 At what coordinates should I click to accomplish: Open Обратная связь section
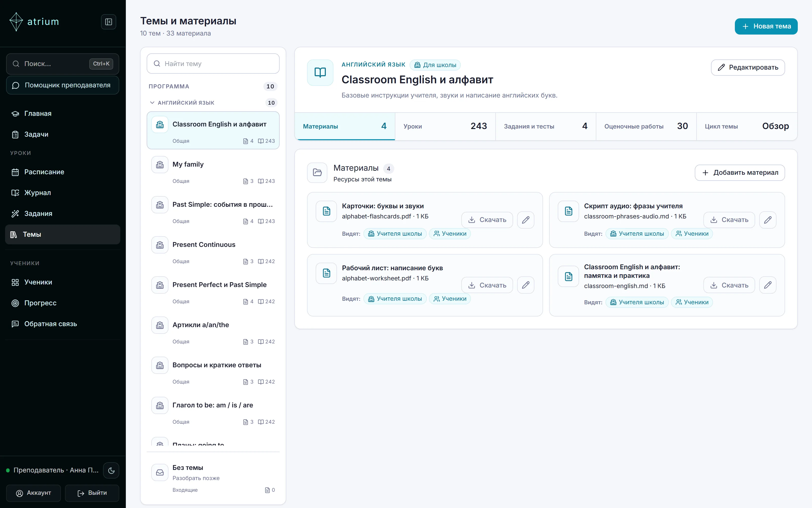pos(63,324)
